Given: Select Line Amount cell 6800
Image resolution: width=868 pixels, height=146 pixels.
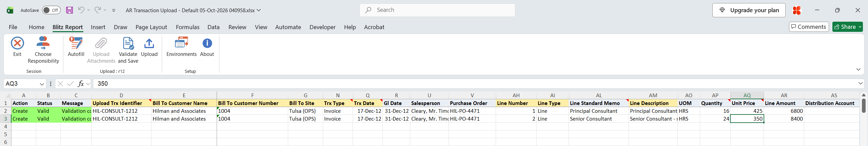Looking at the screenshot, I should click(784, 111).
